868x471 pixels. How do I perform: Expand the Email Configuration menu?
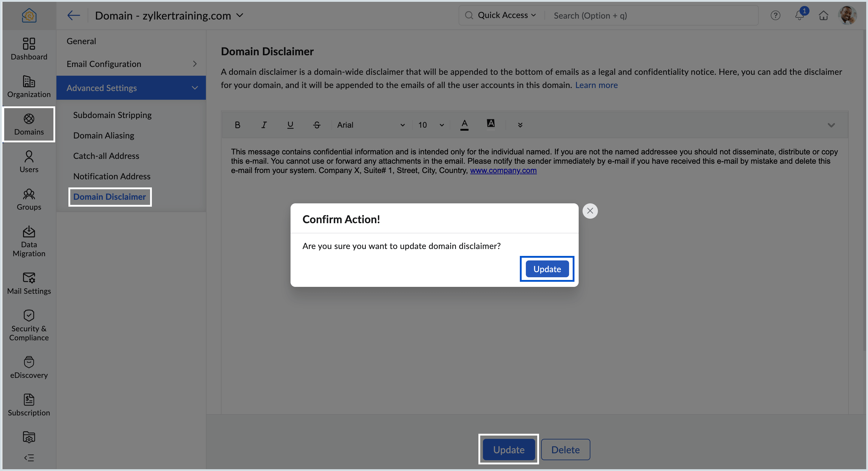coord(131,64)
